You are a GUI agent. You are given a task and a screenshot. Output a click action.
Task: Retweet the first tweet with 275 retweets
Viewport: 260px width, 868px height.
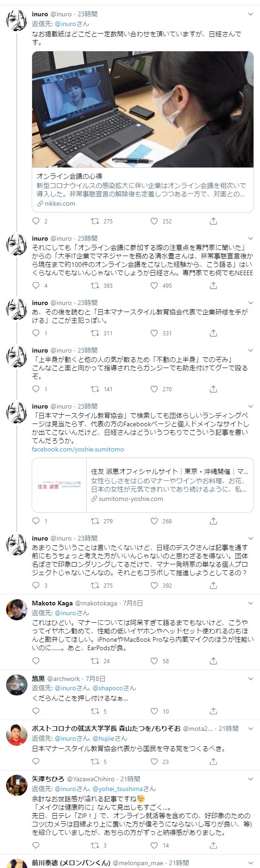[x=95, y=221]
